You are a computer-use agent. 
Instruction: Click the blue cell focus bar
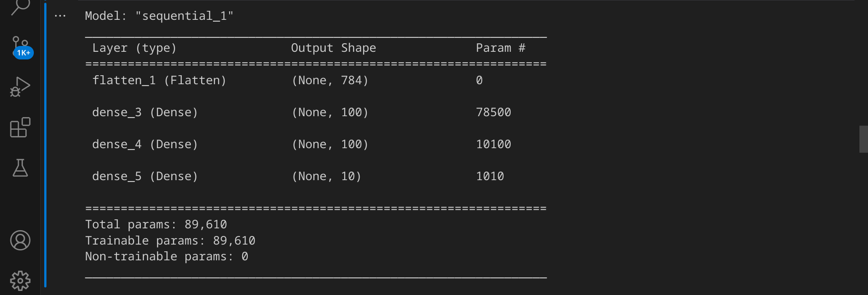(46, 144)
